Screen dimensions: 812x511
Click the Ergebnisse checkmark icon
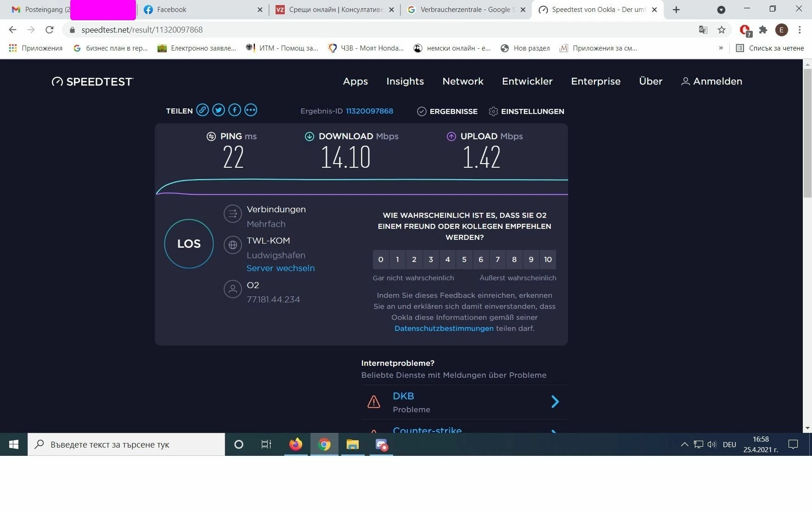[x=422, y=112]
